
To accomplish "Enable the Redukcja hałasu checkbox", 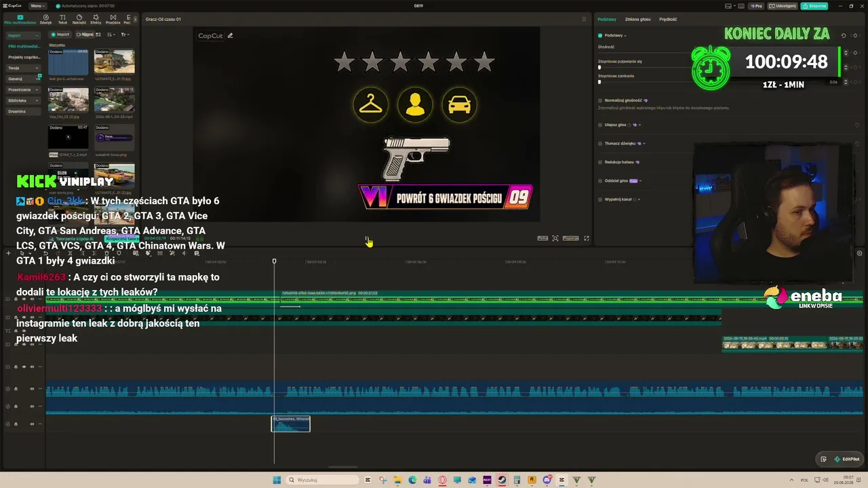I will pyautogui.click(x=600, y=162).
